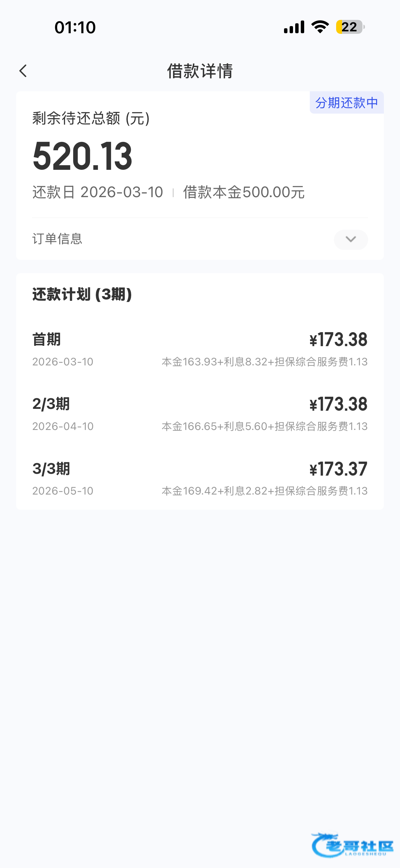The width and height of the screenshot is (400, 868).
Task: Tap the back arrow icon
Action: point(23,71)
